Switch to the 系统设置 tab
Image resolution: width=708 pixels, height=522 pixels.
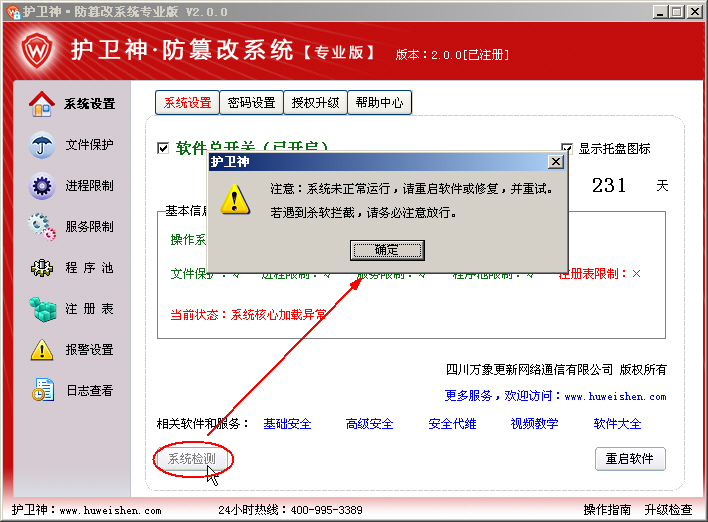pos(187,103)
